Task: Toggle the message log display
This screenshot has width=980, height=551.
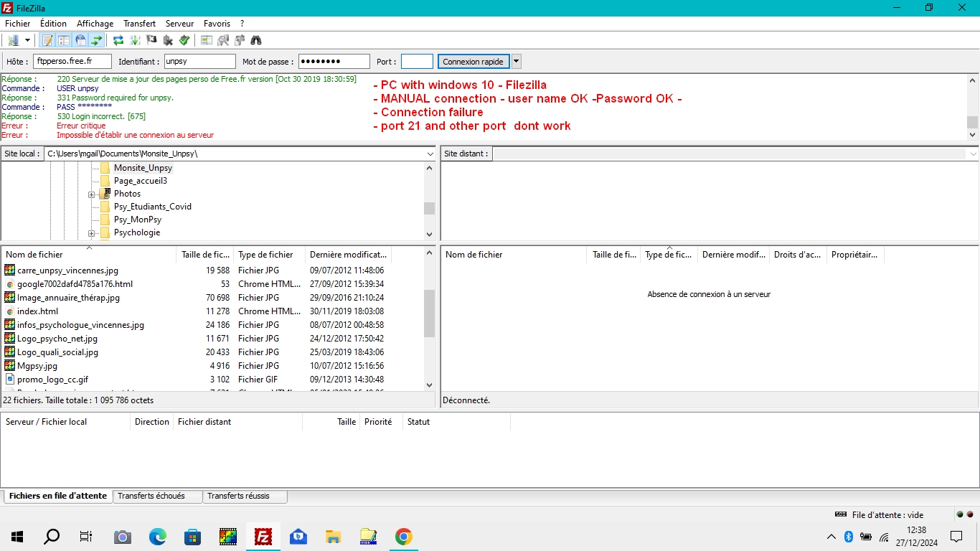Action: click(x=47, y=39)
